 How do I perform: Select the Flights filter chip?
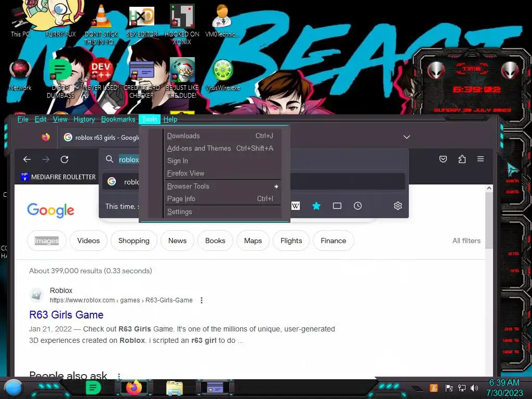291,241
